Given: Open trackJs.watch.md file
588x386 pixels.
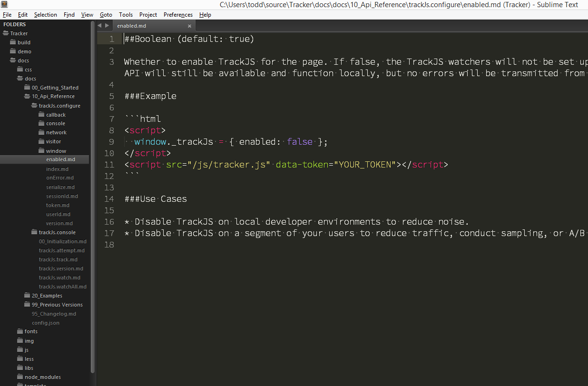Looking at the screenshot, I should (x=59, y=277).
